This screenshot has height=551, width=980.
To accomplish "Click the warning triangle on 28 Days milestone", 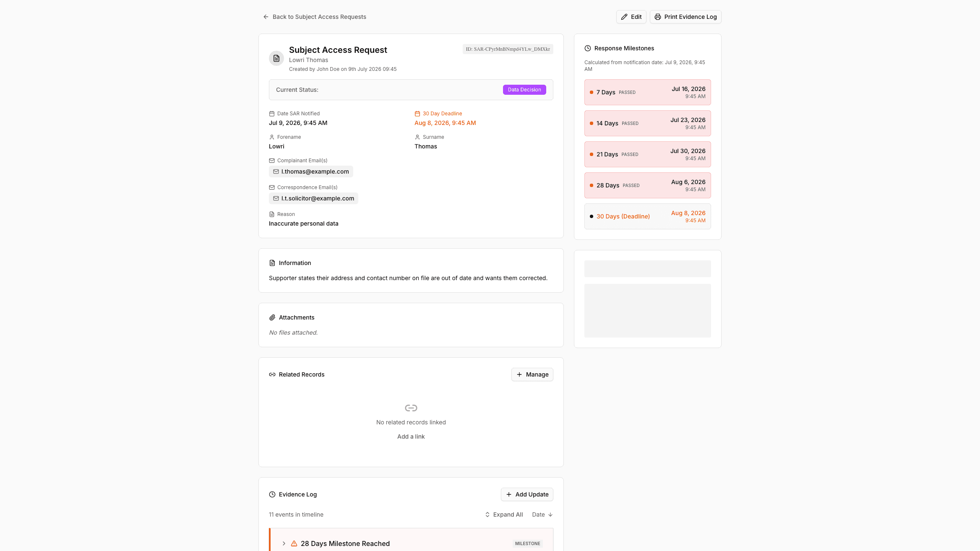I will tap(294, 543).
